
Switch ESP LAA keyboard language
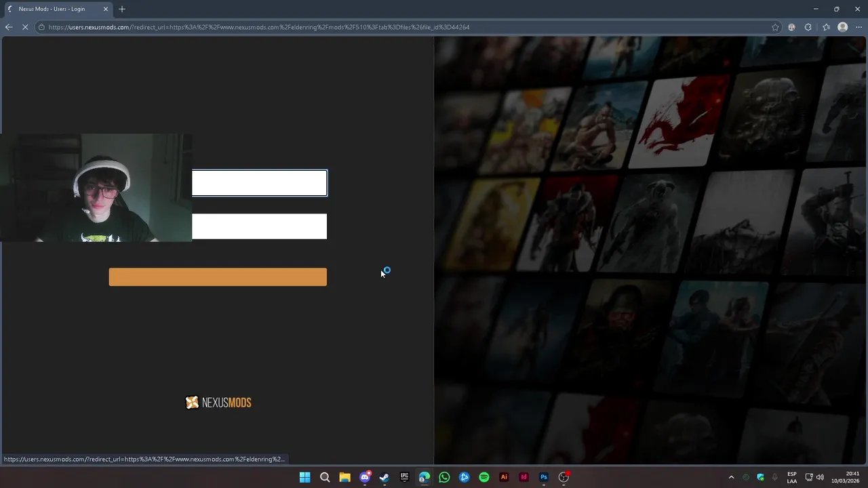tap(792, 477)
